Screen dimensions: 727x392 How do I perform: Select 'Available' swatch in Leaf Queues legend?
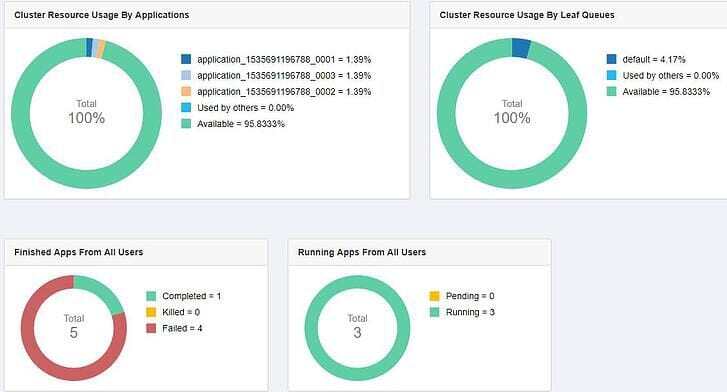click(x=612, y=91)
